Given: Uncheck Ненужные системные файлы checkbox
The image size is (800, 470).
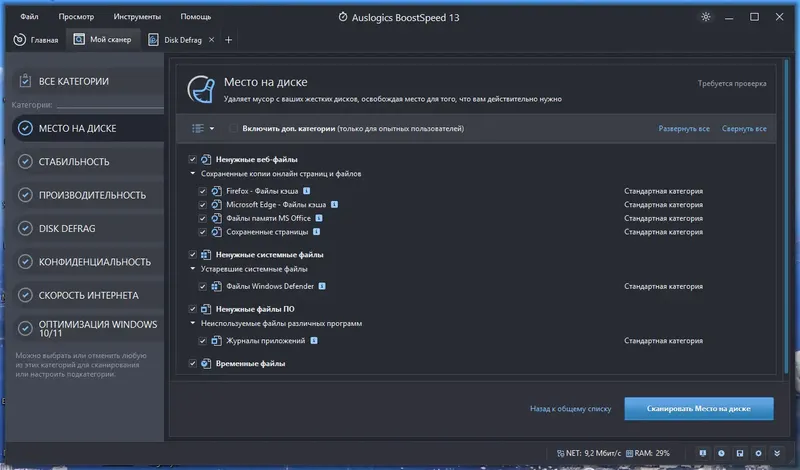Looking at the screenshot, I should coord(192,254).
